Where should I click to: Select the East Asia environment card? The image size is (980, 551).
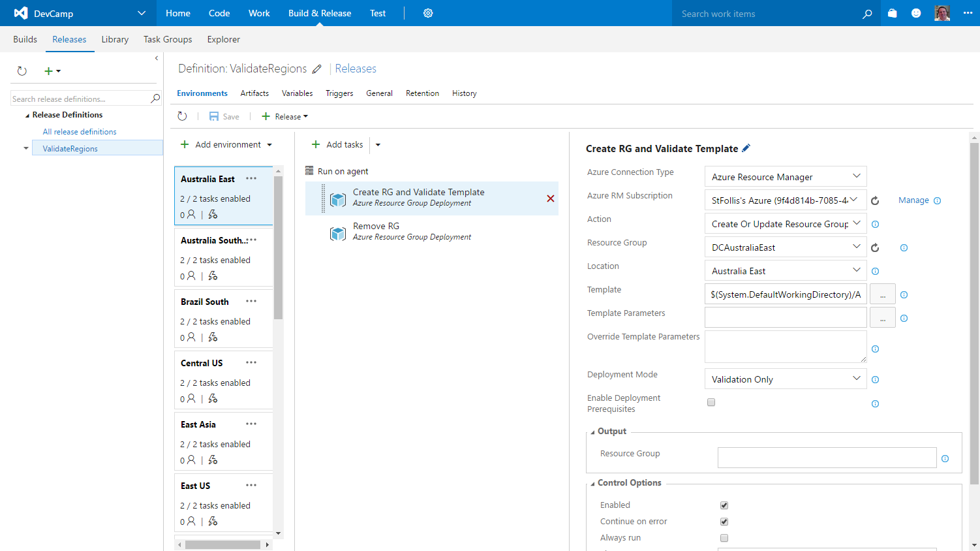click(224, 441)
